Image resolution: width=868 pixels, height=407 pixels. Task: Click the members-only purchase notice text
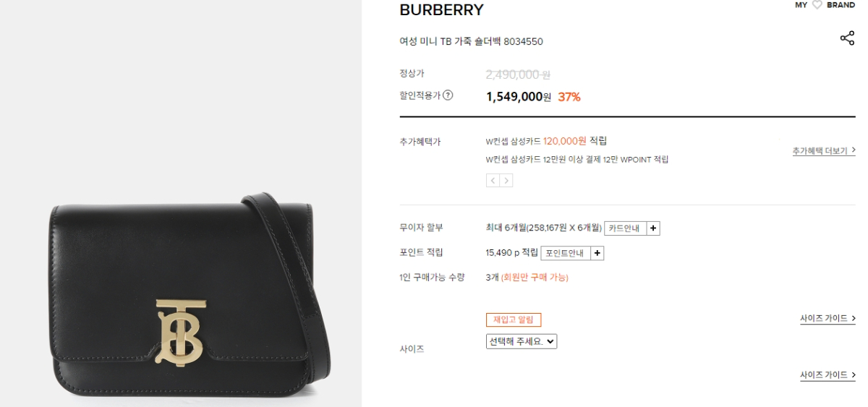535,278
